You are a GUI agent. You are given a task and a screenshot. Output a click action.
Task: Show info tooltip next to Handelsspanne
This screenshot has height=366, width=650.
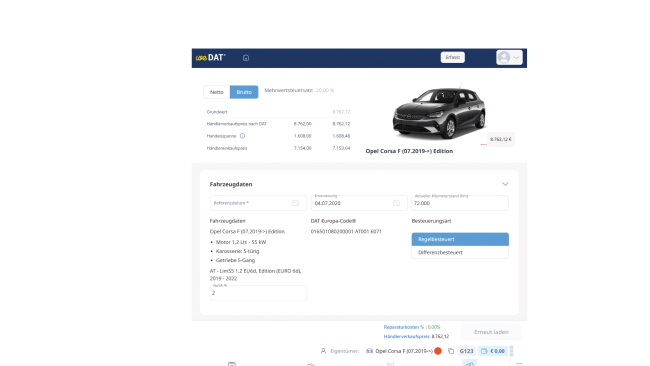(243, 136)
